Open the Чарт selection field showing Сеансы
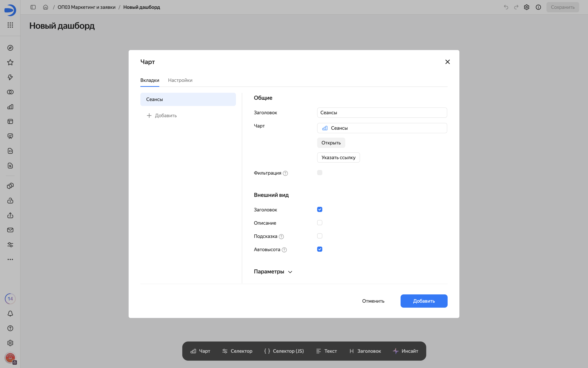The width and height of the screenshot is (588, 368). click(382, 128)
